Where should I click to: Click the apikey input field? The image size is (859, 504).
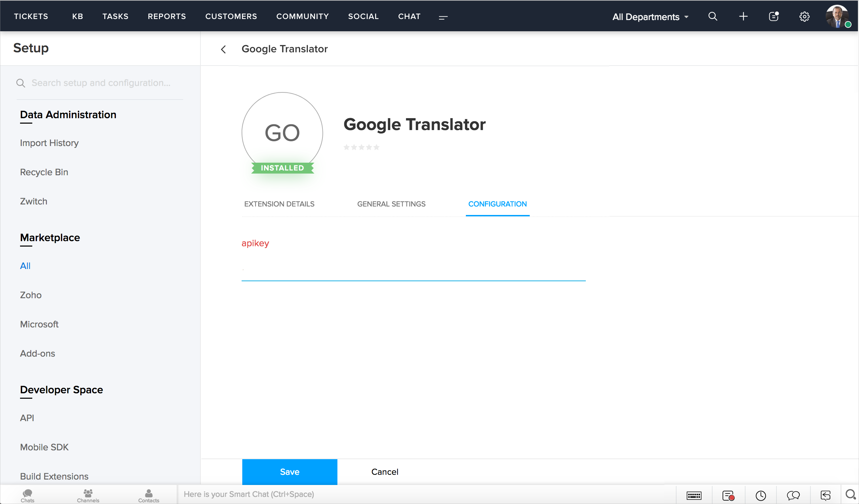tap(413, 271)
